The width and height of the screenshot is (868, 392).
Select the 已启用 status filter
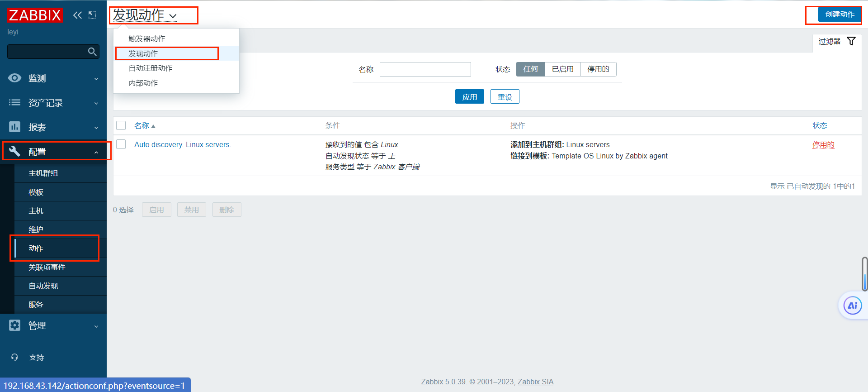(563, 69)
